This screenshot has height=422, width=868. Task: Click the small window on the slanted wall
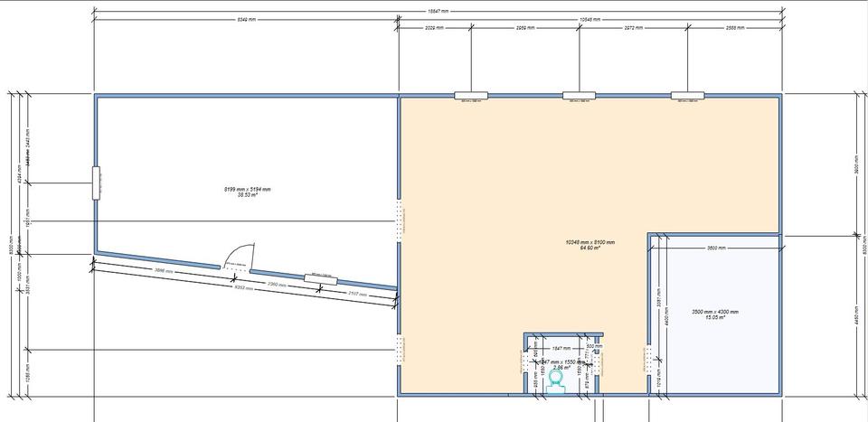tap(320, 277)
